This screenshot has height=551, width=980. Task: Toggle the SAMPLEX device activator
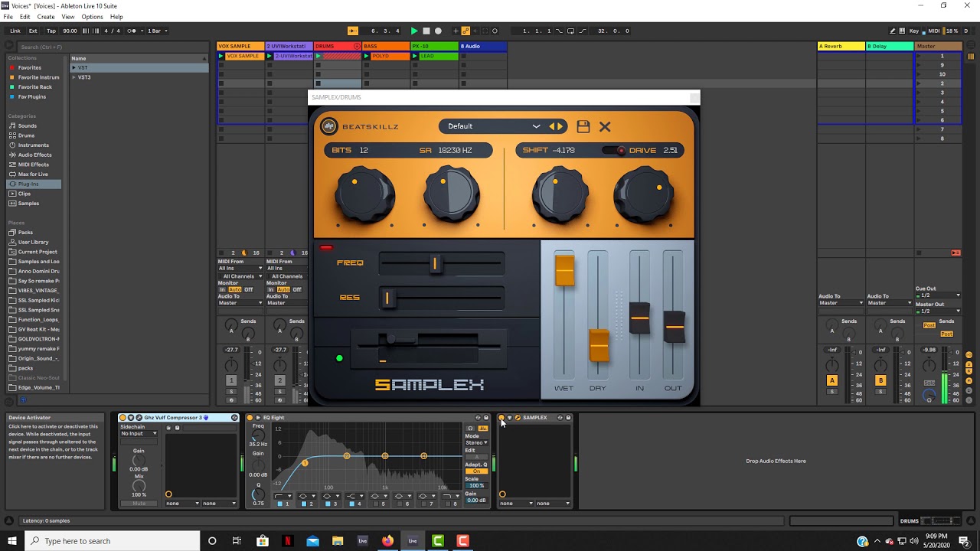pos(501,418)
